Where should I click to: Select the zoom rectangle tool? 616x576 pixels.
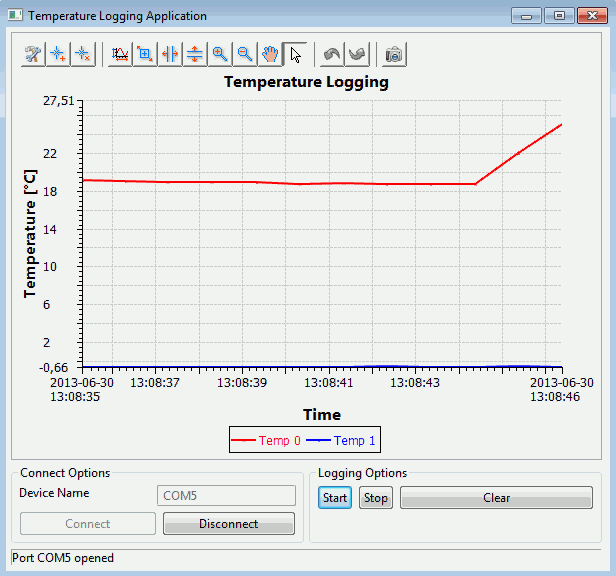pos(146,55)
